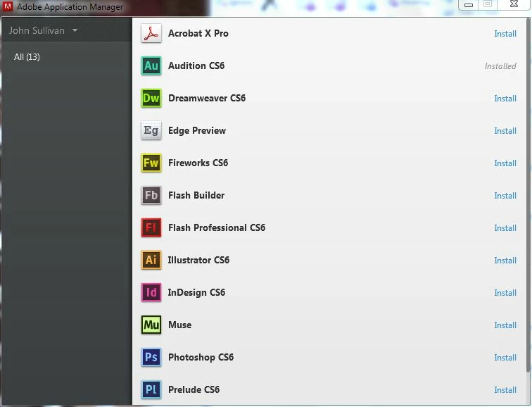Install Muse
Screen dimensions: 532x407
505,325
